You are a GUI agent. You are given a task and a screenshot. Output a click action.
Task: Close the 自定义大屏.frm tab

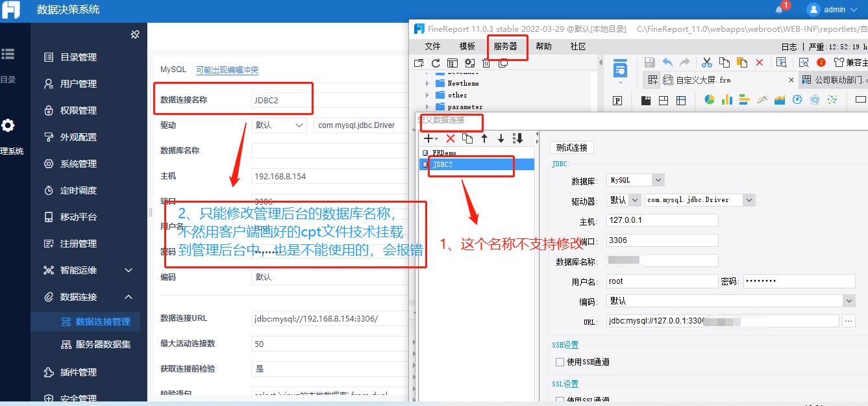tap(791, 80)
